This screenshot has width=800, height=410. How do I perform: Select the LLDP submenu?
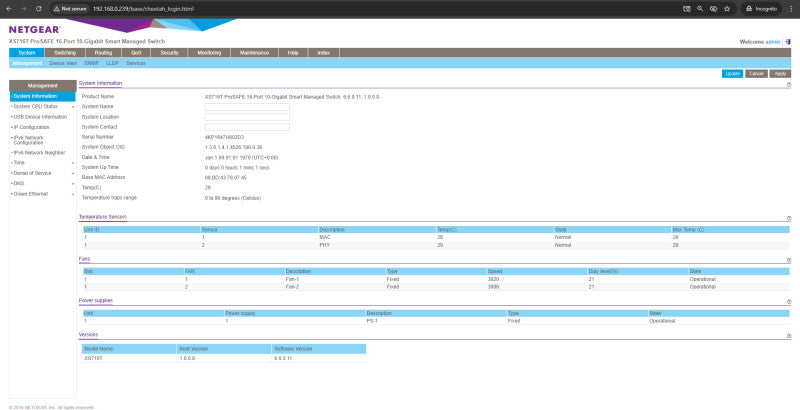point(112,63)
